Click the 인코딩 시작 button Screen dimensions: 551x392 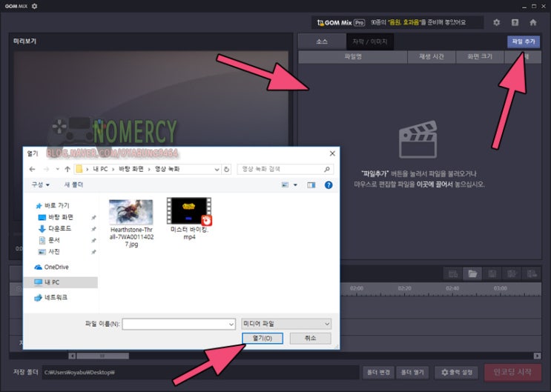click(x=512, y=372)
